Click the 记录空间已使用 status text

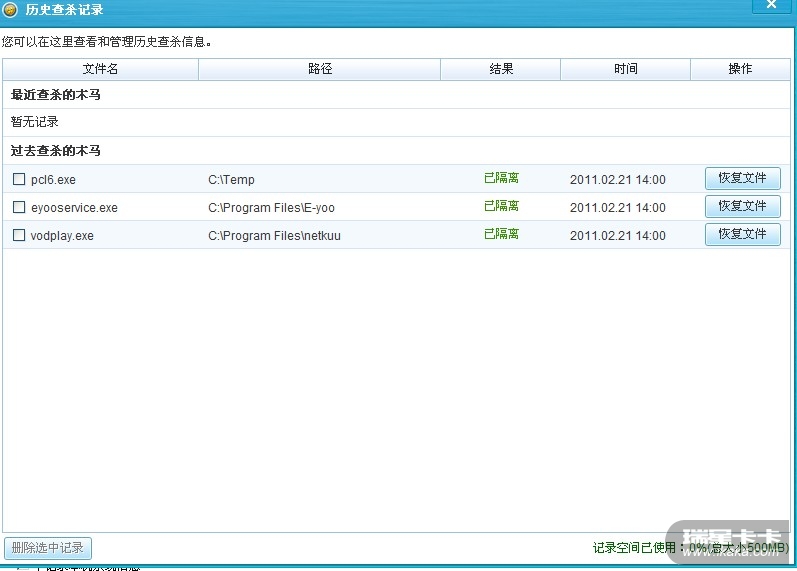(690, 548)
